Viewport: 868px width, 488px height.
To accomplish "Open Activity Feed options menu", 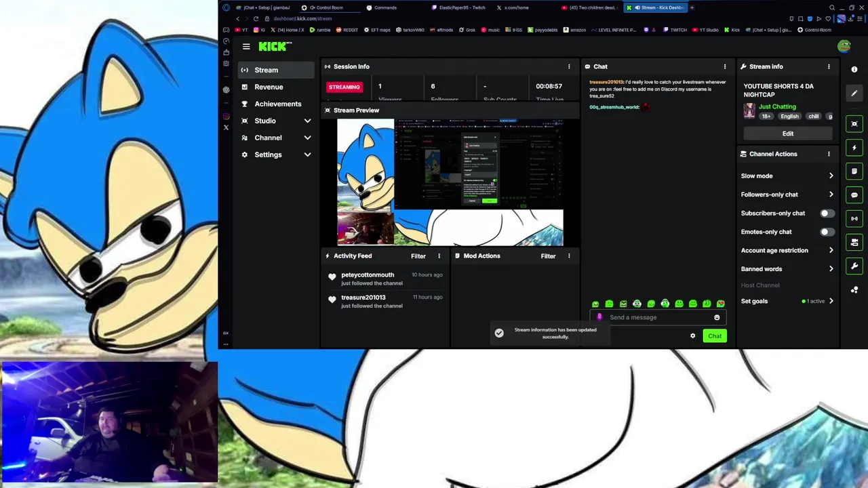I will click(x=439, y=256).
